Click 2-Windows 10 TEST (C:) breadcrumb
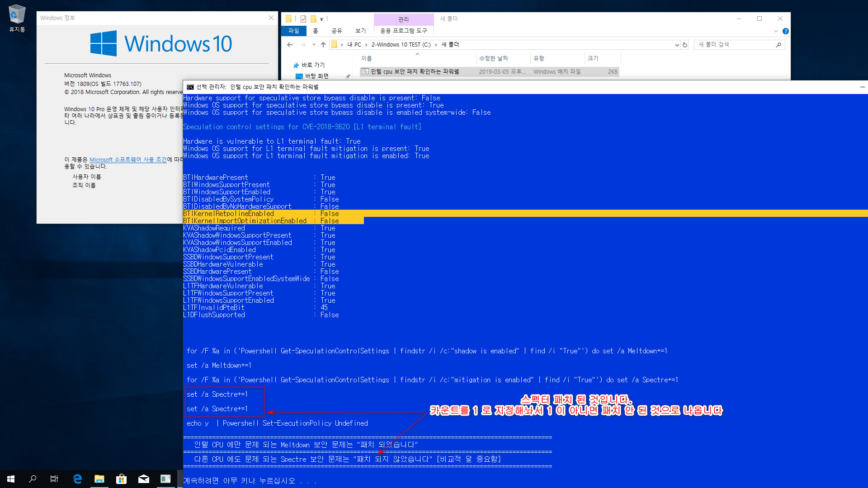This screenshot has height=488, width=868. click(x=401, y=45)
